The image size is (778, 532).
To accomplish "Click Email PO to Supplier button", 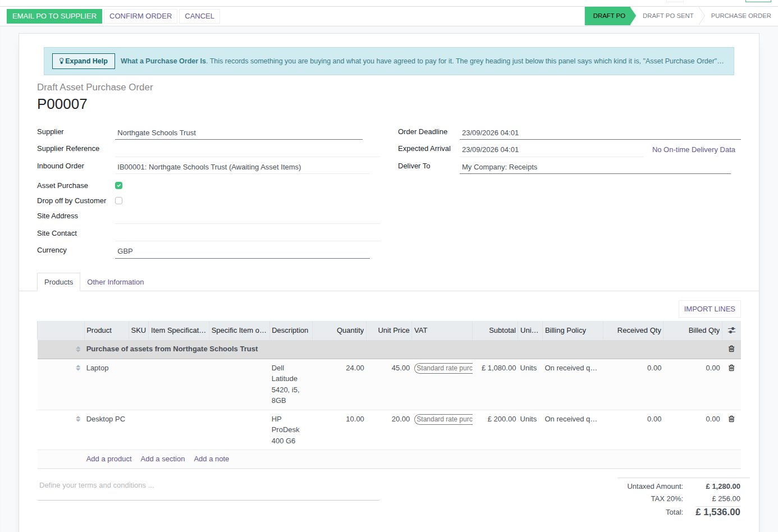I will tap(54, 16).
